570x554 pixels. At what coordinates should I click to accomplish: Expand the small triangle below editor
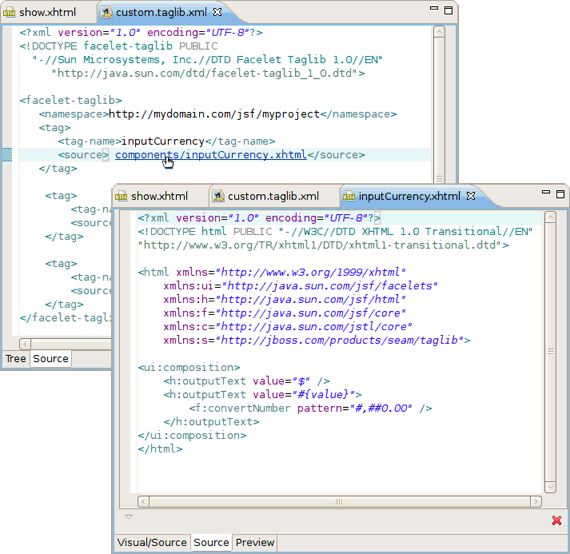(x=129, y=517)
